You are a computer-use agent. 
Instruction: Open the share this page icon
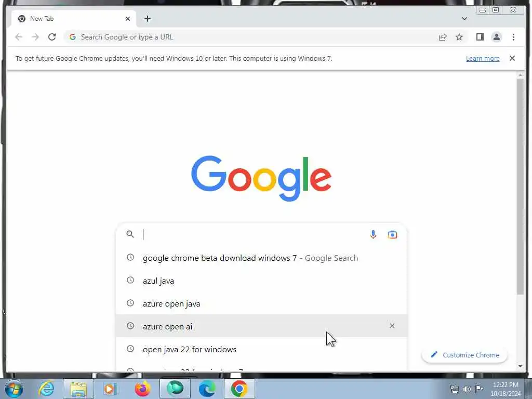(443, 37)
